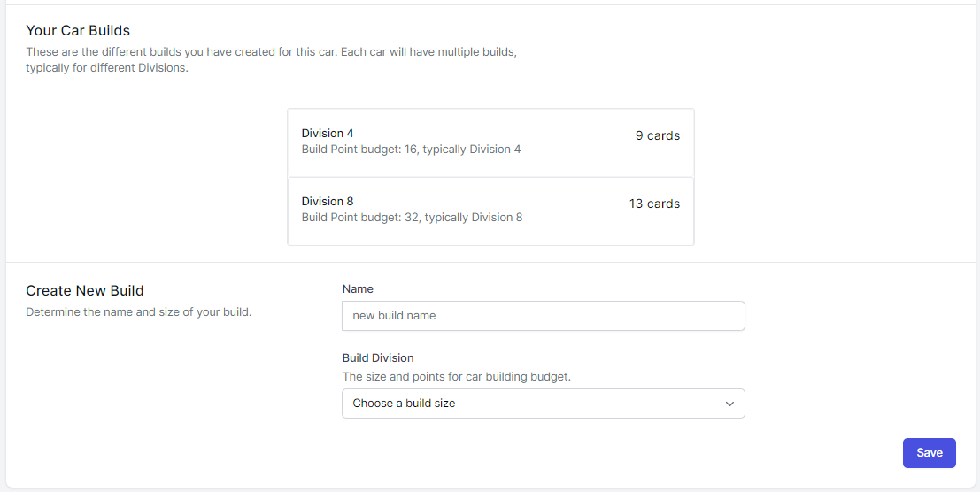This screenshot has width=980, height=492.
Task: Click the Name field label
Action: click(x=358, y=289)
